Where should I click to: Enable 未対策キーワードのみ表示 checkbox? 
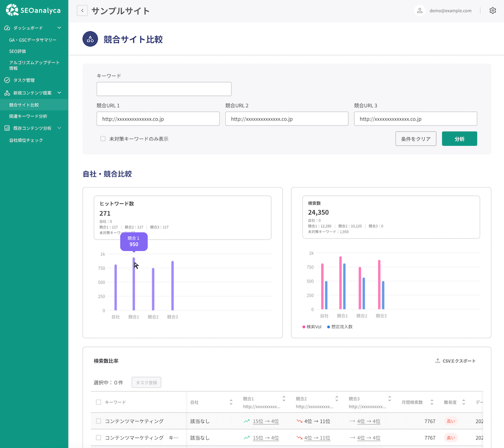click(103, 139)
